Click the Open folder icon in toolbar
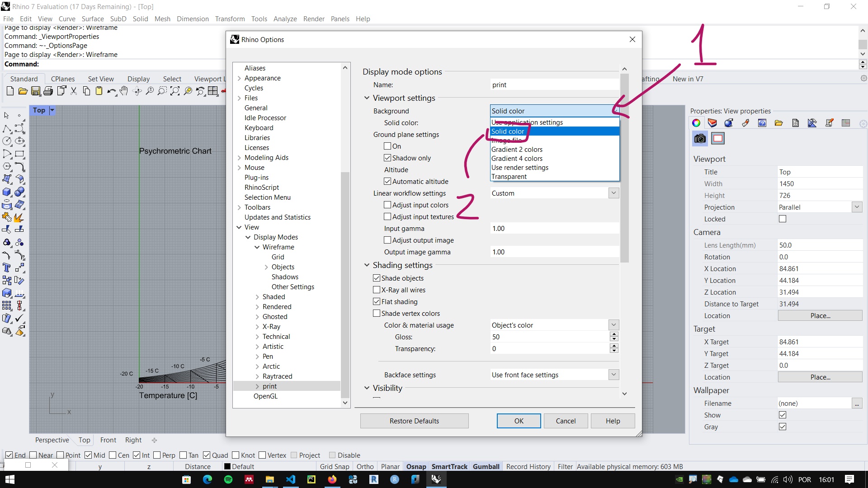The width and height of the screenshot is (868, 488). pos(23,91)
